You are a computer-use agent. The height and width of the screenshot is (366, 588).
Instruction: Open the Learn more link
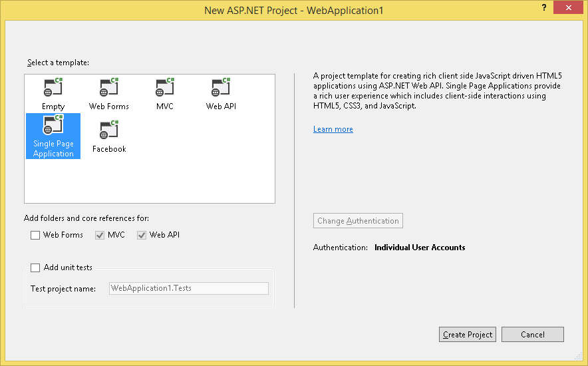pyautogui.click(x=333, y=129)
